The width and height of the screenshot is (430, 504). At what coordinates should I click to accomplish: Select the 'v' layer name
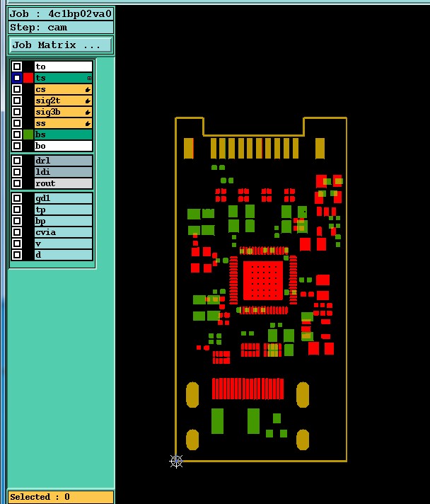point(63,244)
